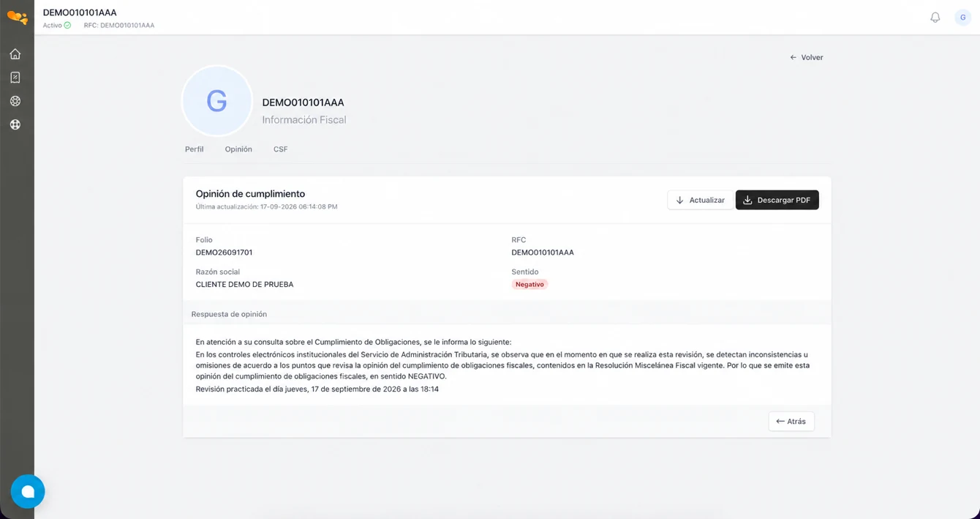Screen dimensions: 980x519
Task: Click the 'En atención a su consulta' line
Action: pos(353,342)
